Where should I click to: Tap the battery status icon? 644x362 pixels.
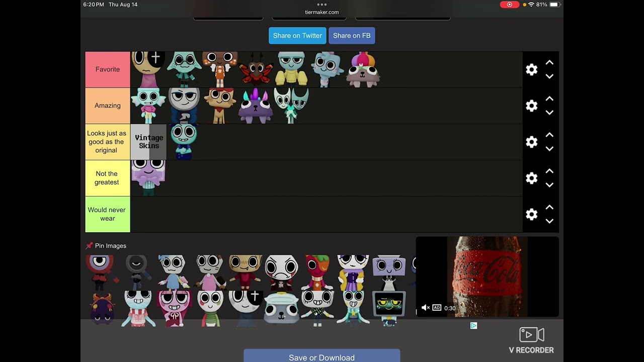click(x=554, y=5)
